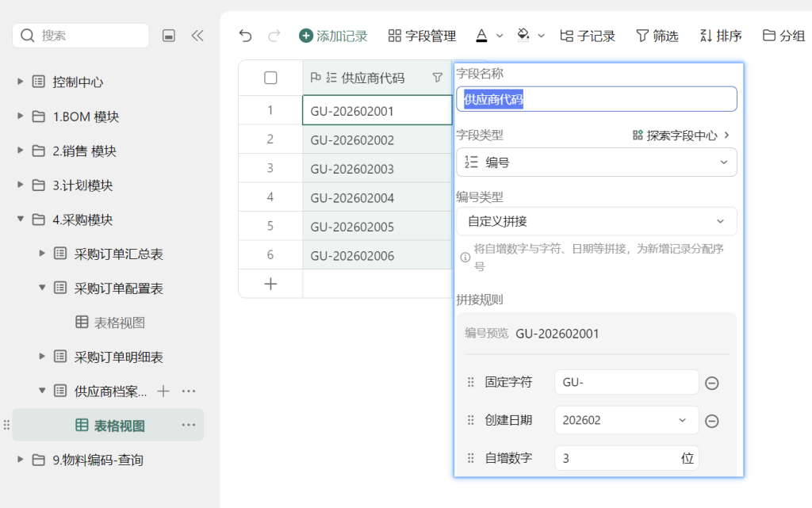Click 添加记录 to add a record
The height and width of the screenshot is (508, 812).
coord(333,36)
